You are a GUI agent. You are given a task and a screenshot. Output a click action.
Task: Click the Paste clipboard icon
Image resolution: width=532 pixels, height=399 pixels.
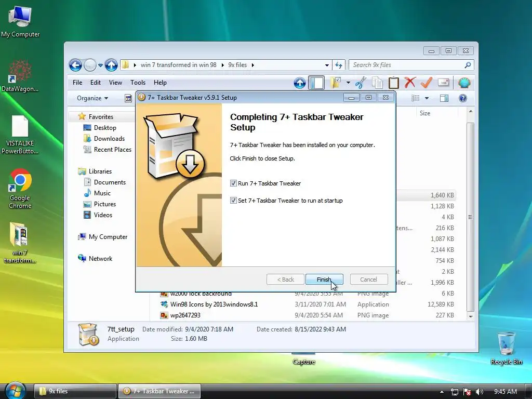394,83
